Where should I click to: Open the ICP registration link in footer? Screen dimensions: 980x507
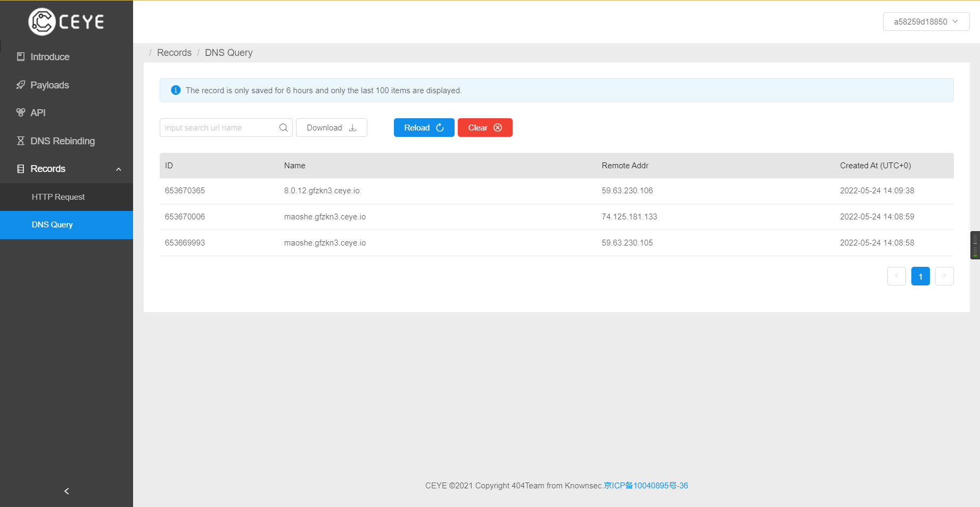[646, 486]
